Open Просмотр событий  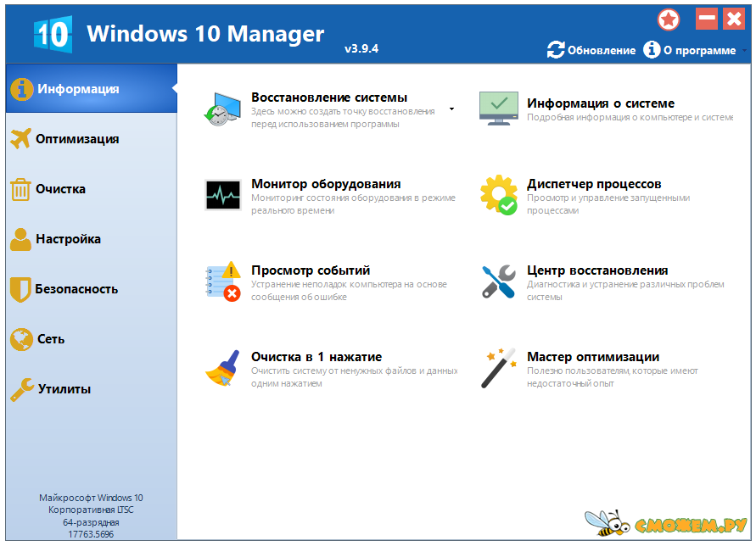[x=311, y=270]
